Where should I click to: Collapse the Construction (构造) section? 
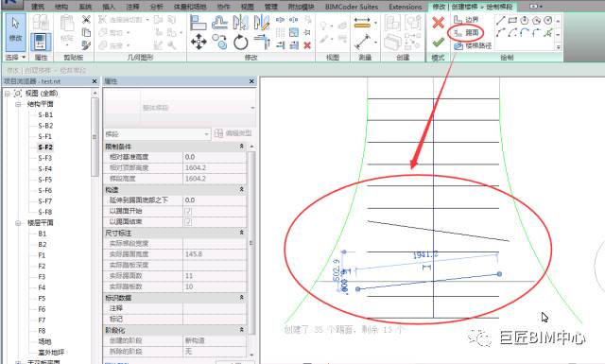[x=242, y=189]
